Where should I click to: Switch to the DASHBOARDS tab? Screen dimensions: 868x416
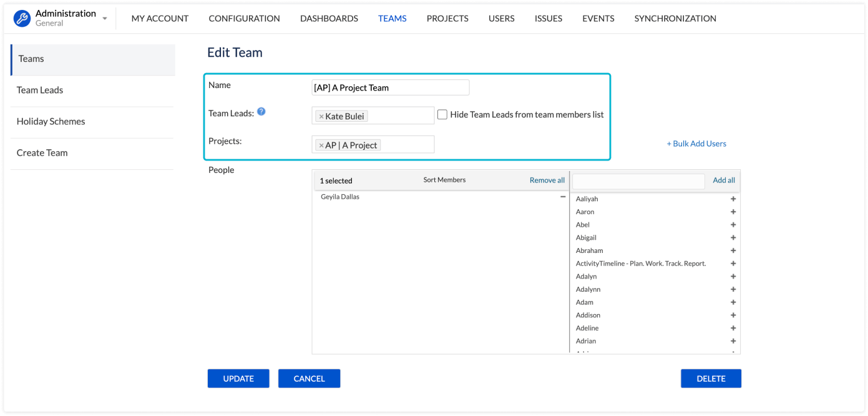[329, 19]
